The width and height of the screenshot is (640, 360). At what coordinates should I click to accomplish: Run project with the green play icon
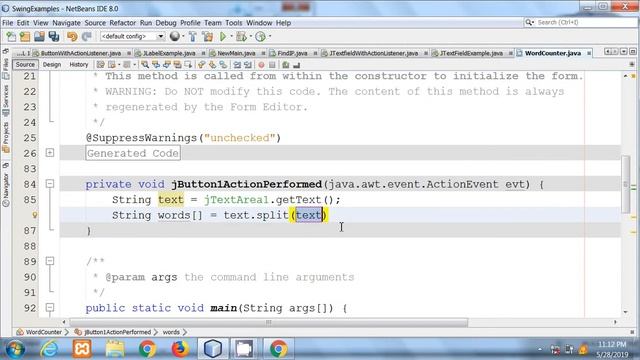[x=223, y=37]
